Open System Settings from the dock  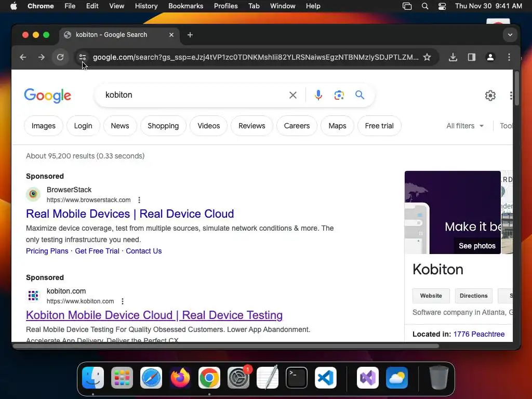238,378
